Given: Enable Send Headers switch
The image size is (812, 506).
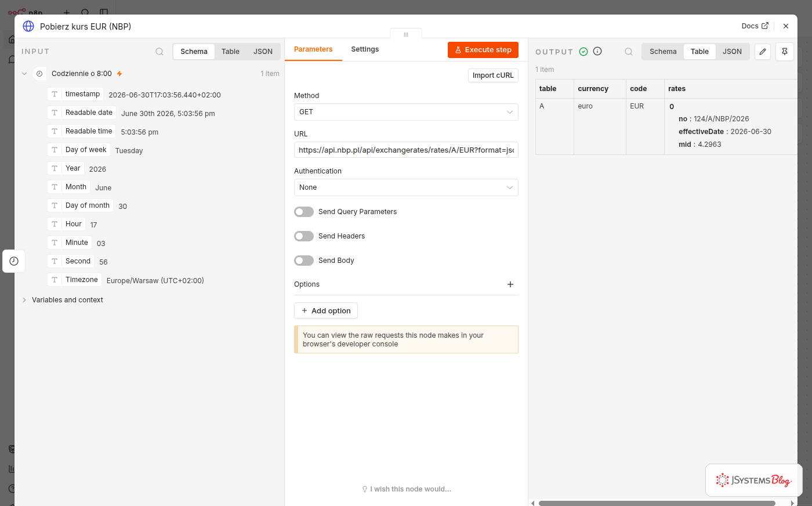Looking at the screenshot, I should [304, 236].
